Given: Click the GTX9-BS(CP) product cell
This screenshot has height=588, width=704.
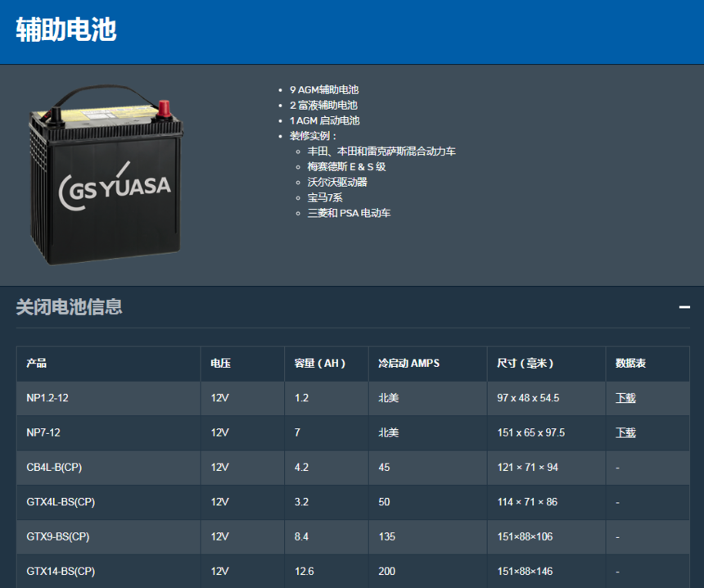Looking at the screenshot, I should click(x=109, y=536).
